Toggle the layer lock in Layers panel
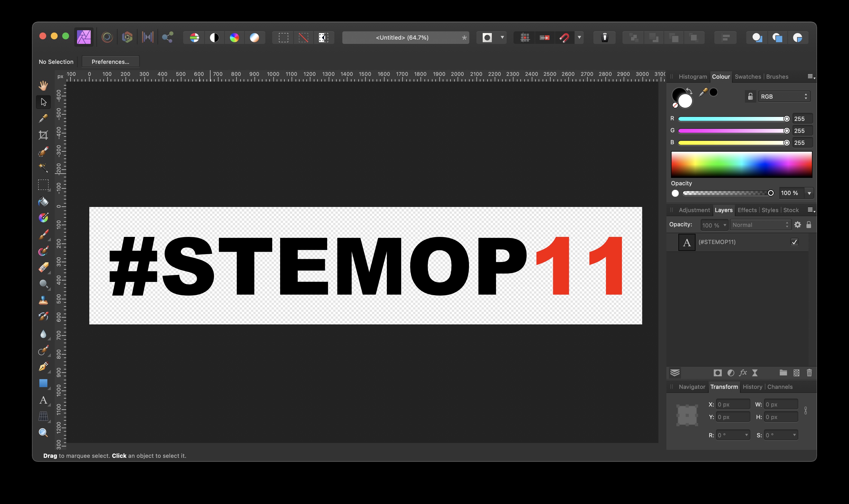The width and height of the screenshot is (849, 504). point(809,225)
